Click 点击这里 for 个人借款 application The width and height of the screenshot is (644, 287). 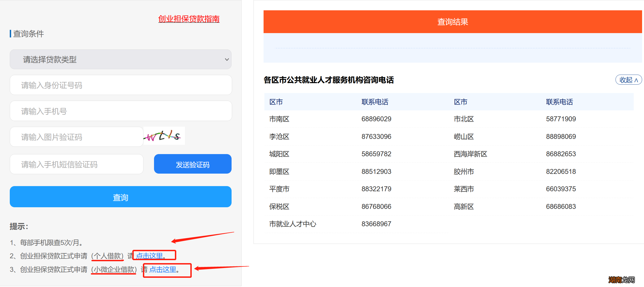tap(149, 255)
